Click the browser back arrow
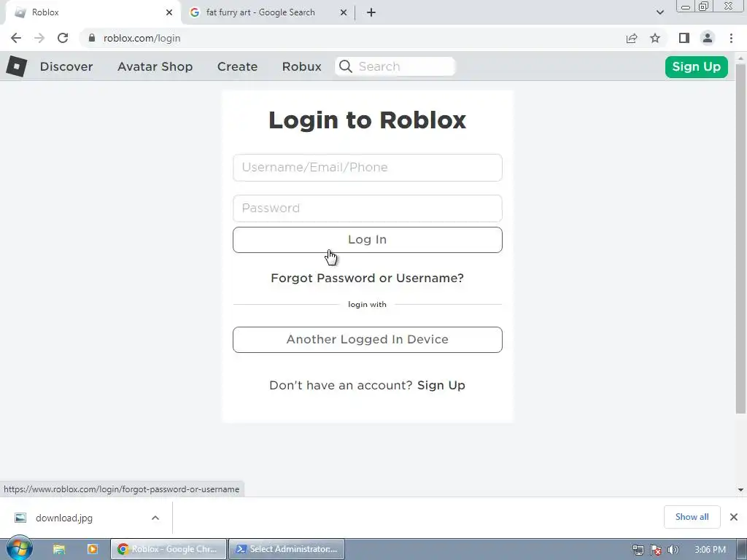The width and height of the screenshot is (747, 560). coord(16,38)
